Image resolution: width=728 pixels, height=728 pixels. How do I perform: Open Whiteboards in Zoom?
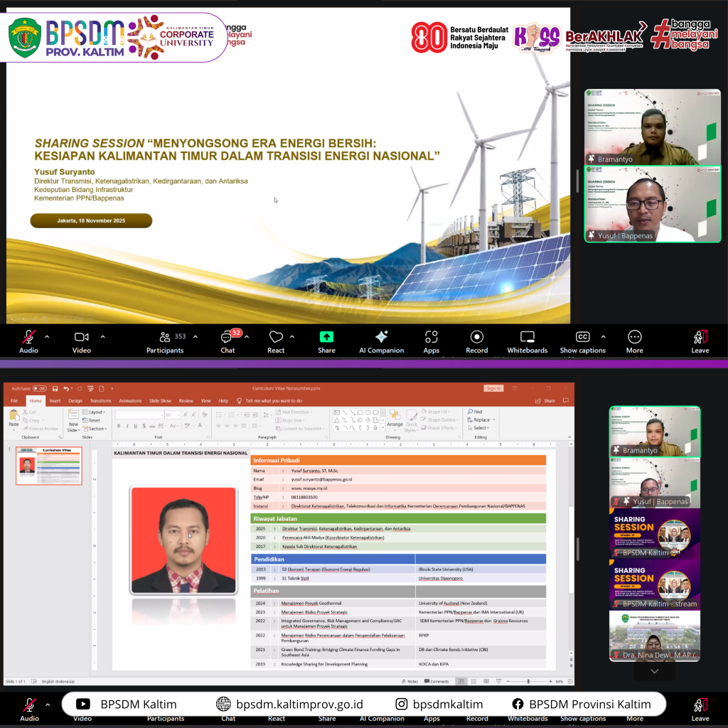pos(527,337)
